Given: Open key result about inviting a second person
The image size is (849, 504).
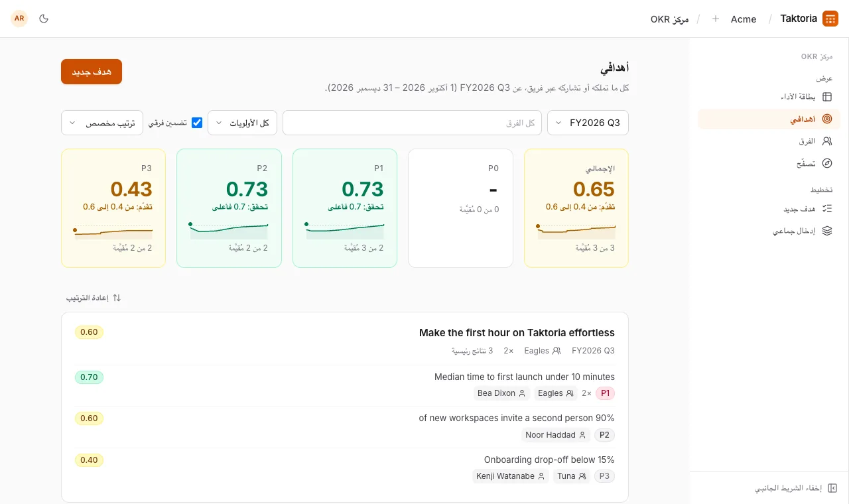Looking at the screenshot, I should pos(517,418).
